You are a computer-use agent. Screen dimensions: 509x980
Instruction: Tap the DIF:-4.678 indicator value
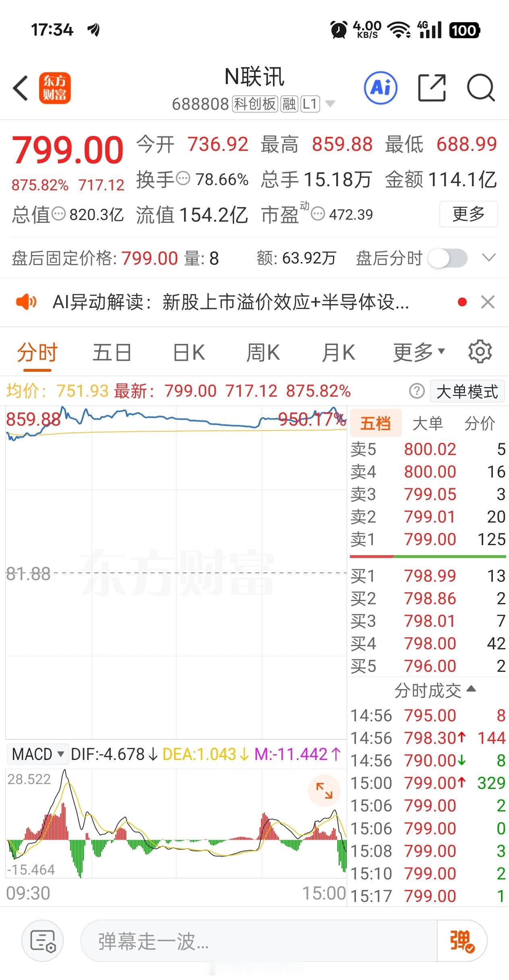coord(114,754)
